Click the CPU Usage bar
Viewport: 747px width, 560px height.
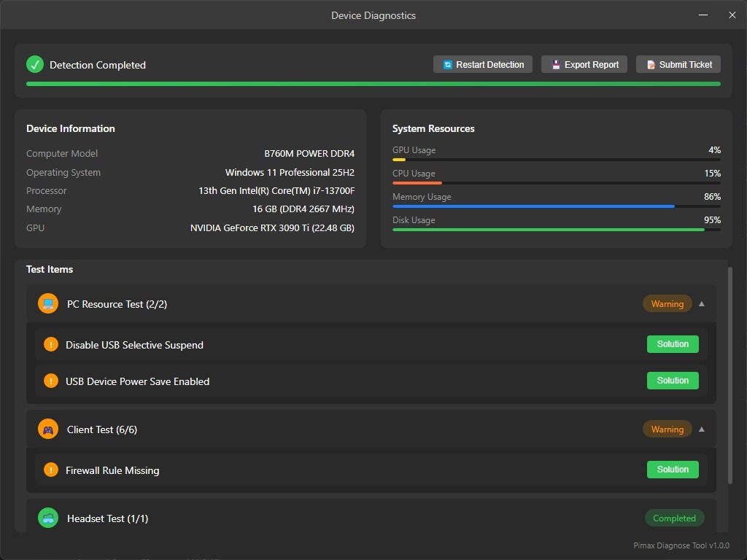556,183
